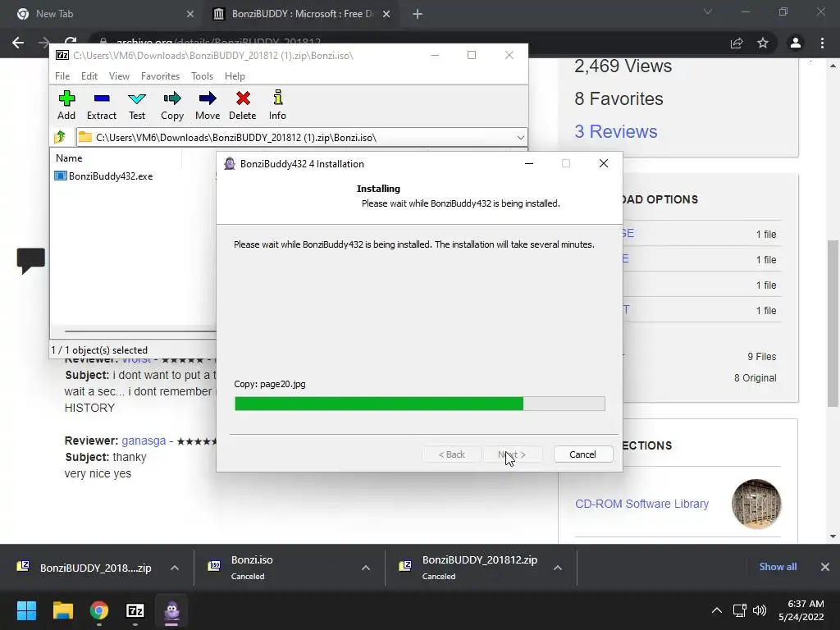The width and height of the screenshot is (840, 630).
Task: Share this page via Chrome share icon
Action: coord(737,43)
